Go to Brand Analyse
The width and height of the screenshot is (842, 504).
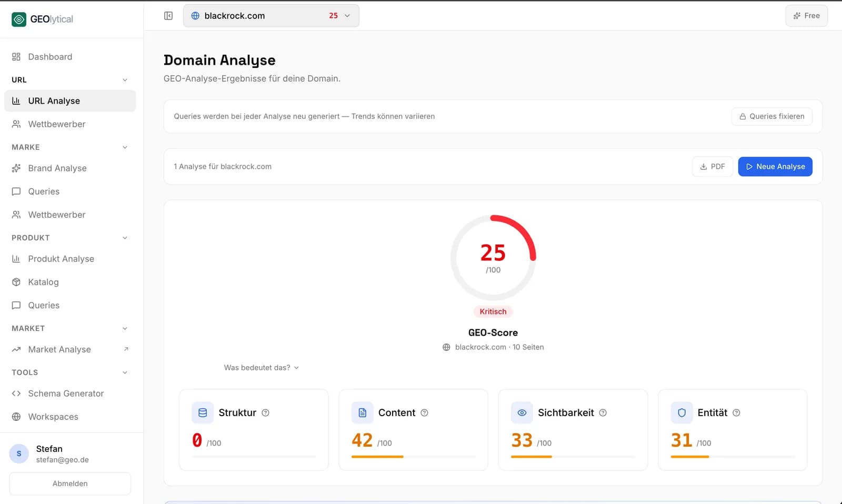[x=70, y=168]
